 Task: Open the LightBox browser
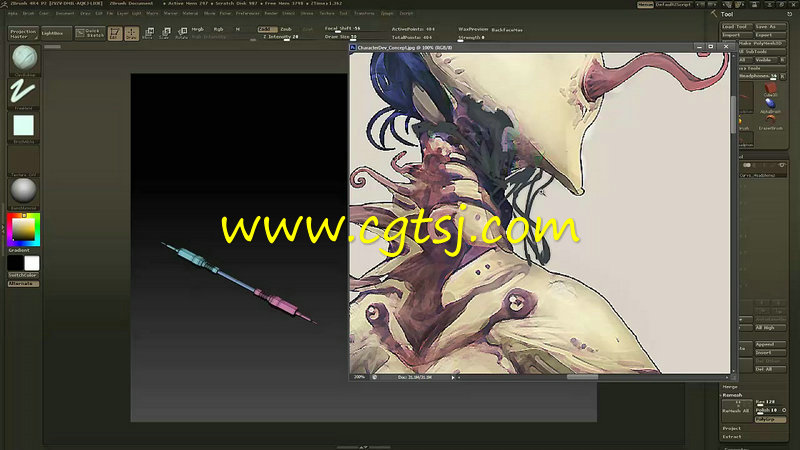tap(52, 33)
